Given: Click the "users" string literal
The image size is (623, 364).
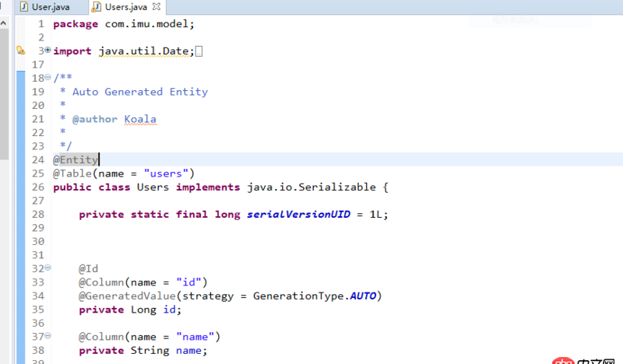Looking at the screenshot, I should (x=166, y=173).
